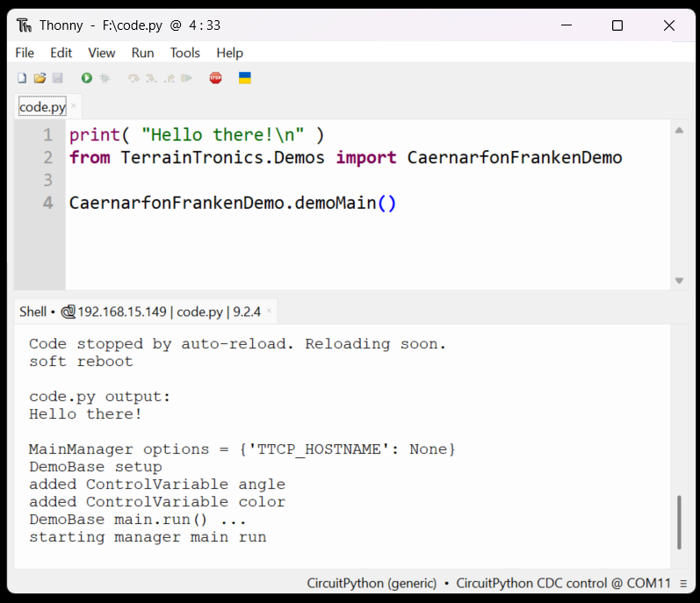Close the code.py editor tab
The width and height of the screenshot is (700, 603).
[x=74, y=106]
